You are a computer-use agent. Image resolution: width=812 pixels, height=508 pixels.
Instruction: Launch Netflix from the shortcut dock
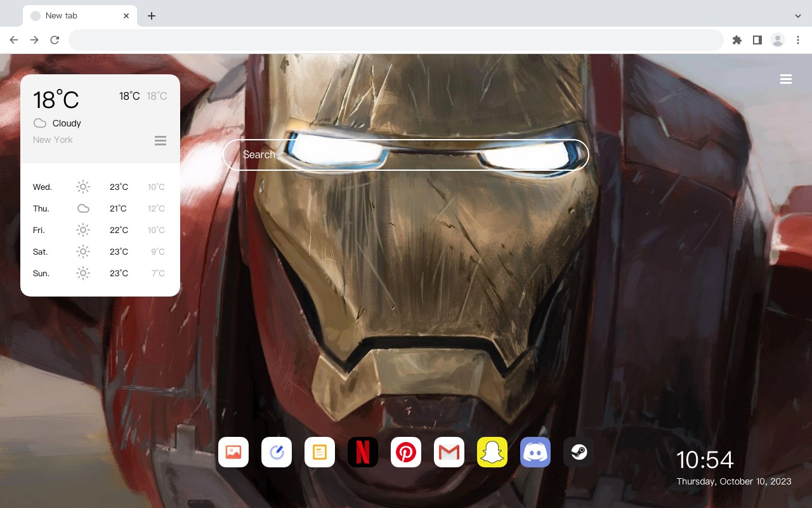(x=363, y=452)
